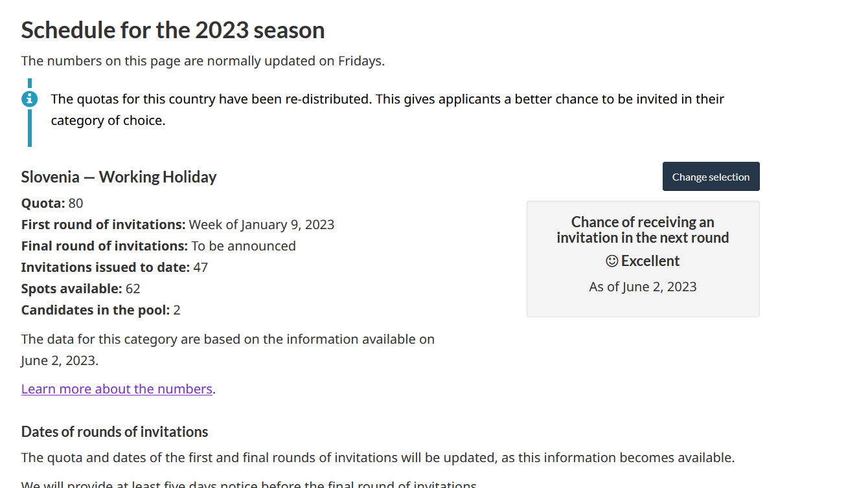Viewport: 868px width, 488px height.
Task: Click the smiley face icon beside Excellent
Action: (x=611, y=261)
